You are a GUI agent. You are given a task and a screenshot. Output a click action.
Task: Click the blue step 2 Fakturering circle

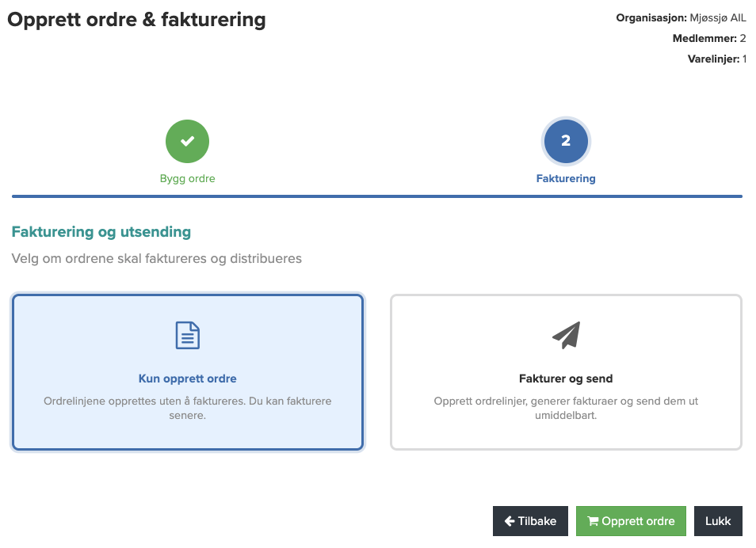click(x=566, y=141)
